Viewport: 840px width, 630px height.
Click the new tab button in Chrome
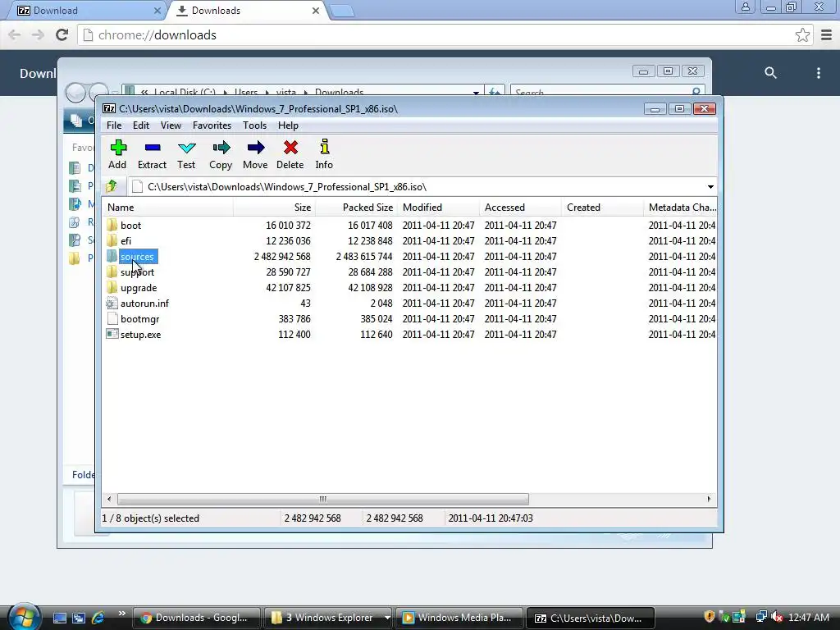341,11
